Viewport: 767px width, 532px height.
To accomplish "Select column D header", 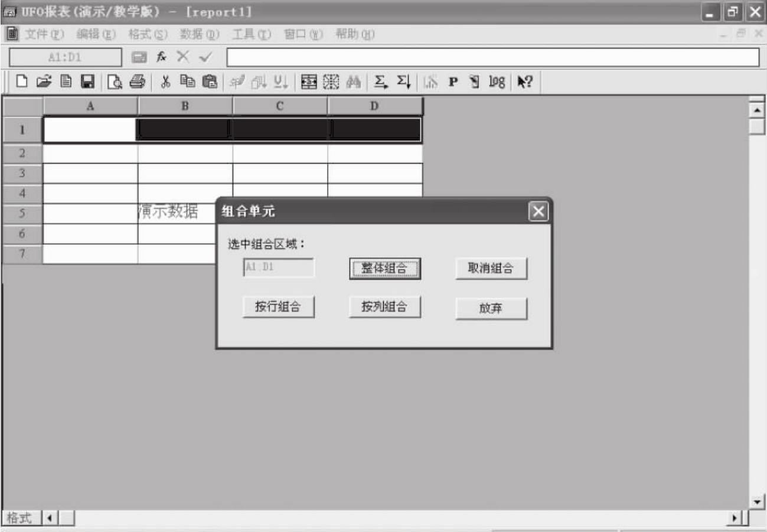I will (x=375, y=106).
